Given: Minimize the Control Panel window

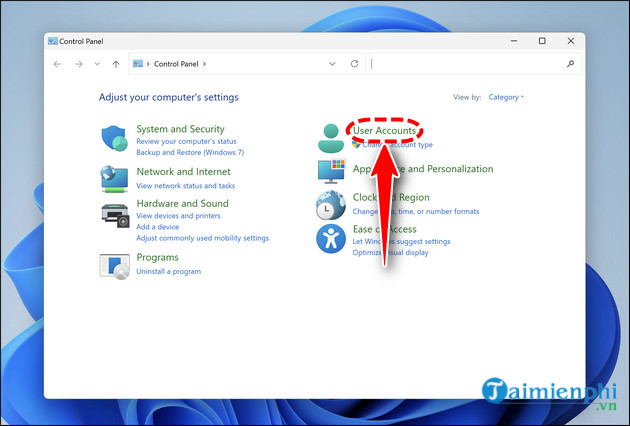Looking at the screenshot, I should pos(514,41).
